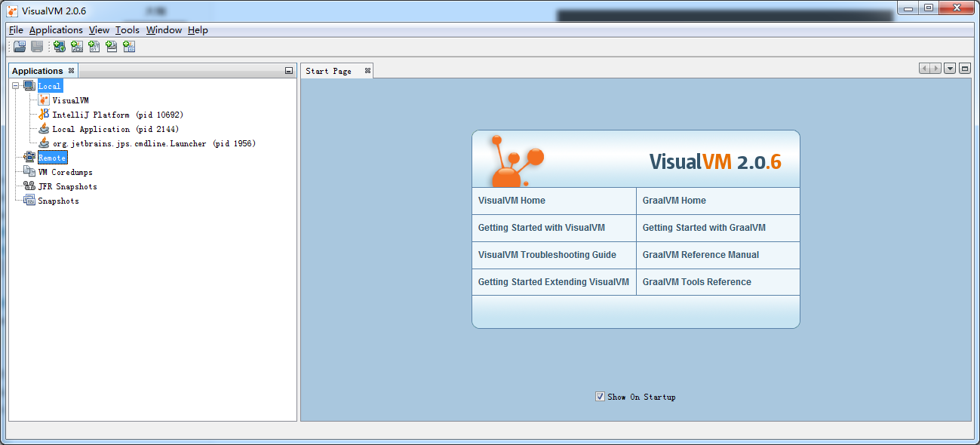This screenshot has width=980, height=445.
Task: Open the Tools menu
Action: click(127, 30)
